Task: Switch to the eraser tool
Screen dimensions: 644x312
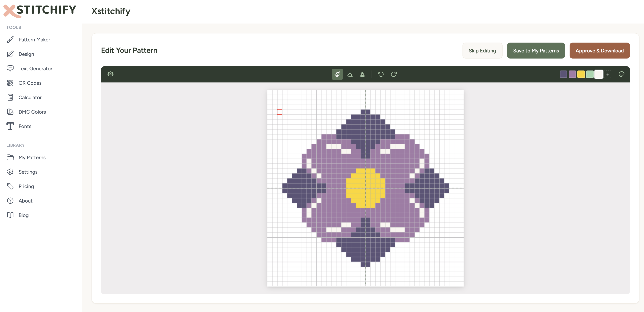Action: pyautogui.click(x=350, y=74)
